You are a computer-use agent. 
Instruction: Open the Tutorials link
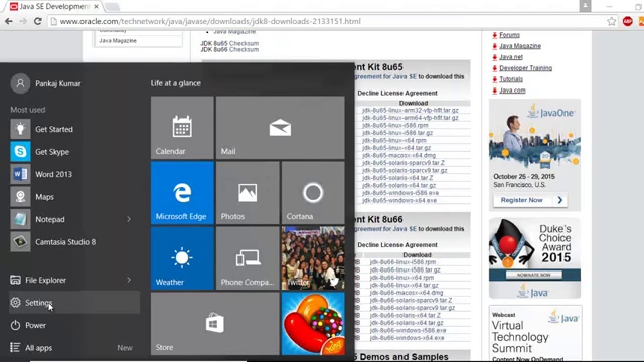[x=511, y=79]
